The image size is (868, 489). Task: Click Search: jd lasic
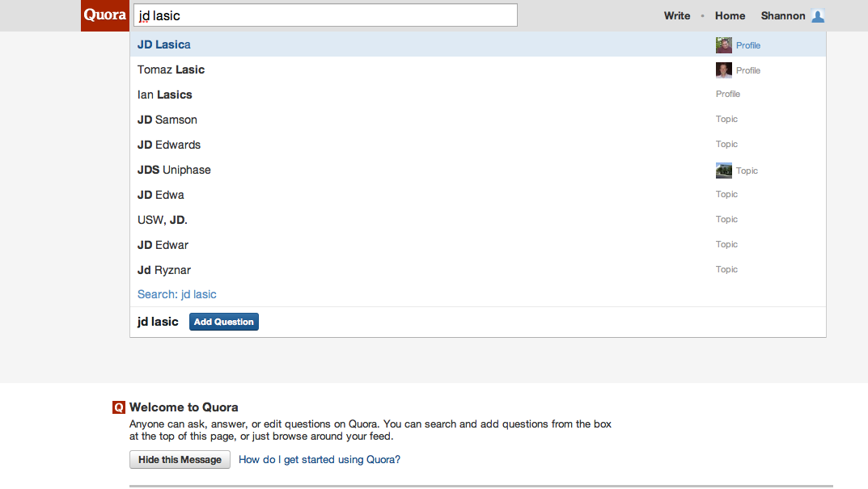coord(176,294)
